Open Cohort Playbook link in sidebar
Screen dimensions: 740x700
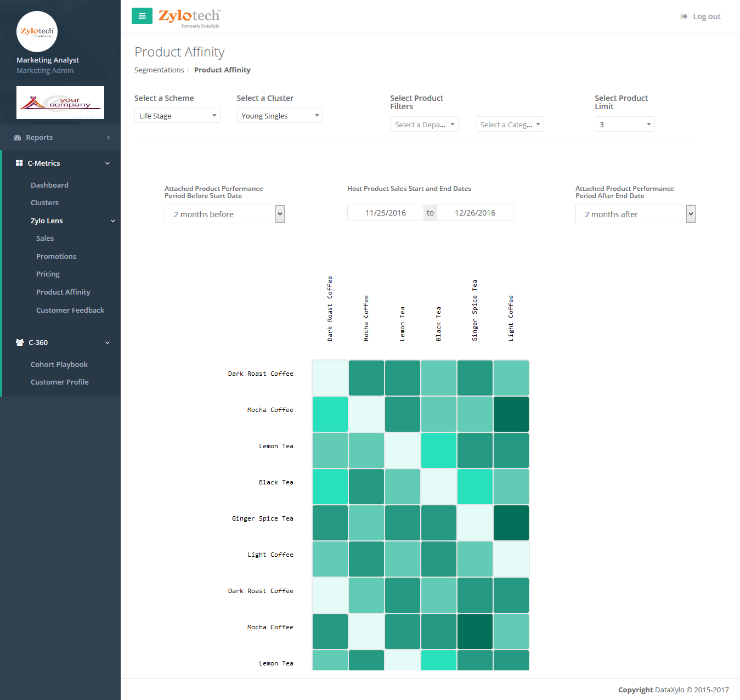coord(59,364)
